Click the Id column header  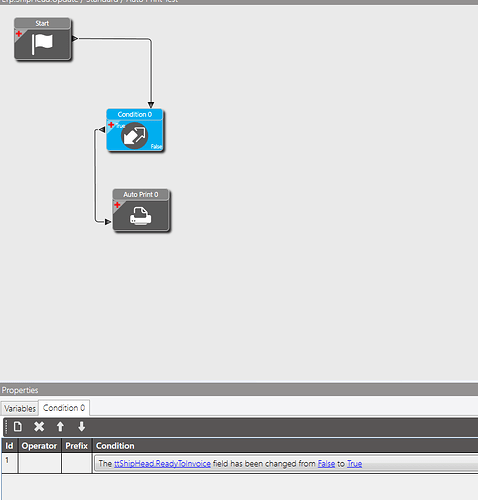click(10, 446)
